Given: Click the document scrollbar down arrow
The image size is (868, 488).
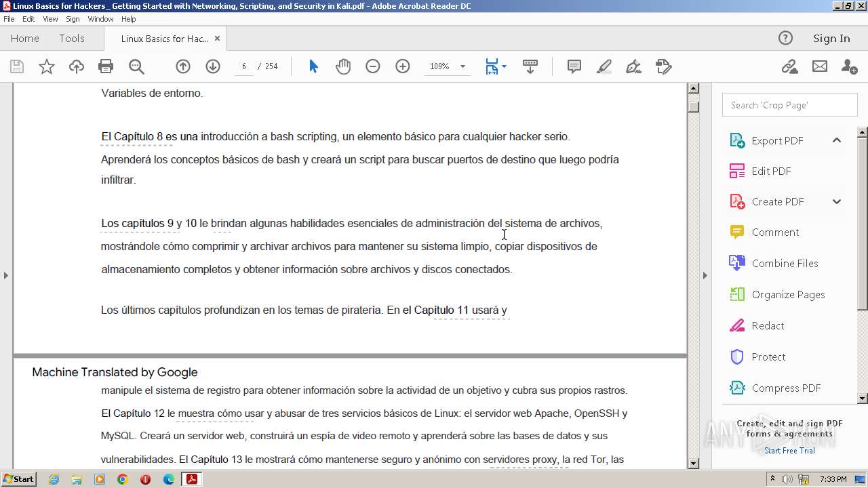Looking at the screenshot, I should pos(693,464).
